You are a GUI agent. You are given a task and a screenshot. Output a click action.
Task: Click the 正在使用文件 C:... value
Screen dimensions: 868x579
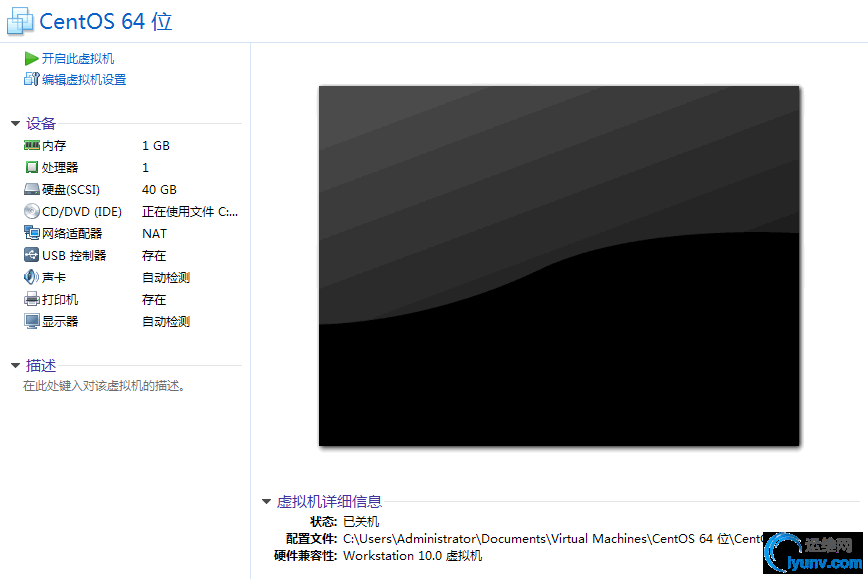(190, 211)
